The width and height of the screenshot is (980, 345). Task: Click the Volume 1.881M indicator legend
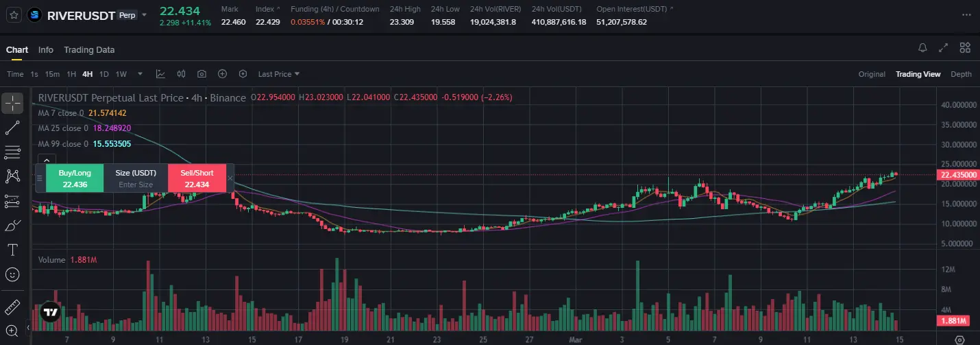coord(67,260)
